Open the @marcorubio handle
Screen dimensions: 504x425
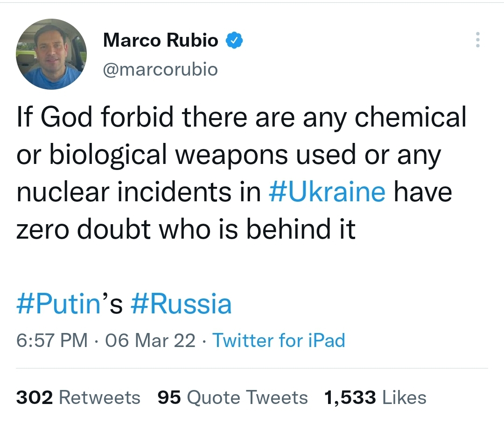(160, 70)
